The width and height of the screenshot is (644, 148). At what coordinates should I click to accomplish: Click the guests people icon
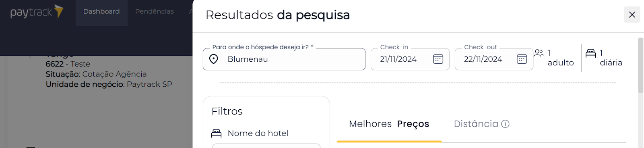(x=539, y=53)
